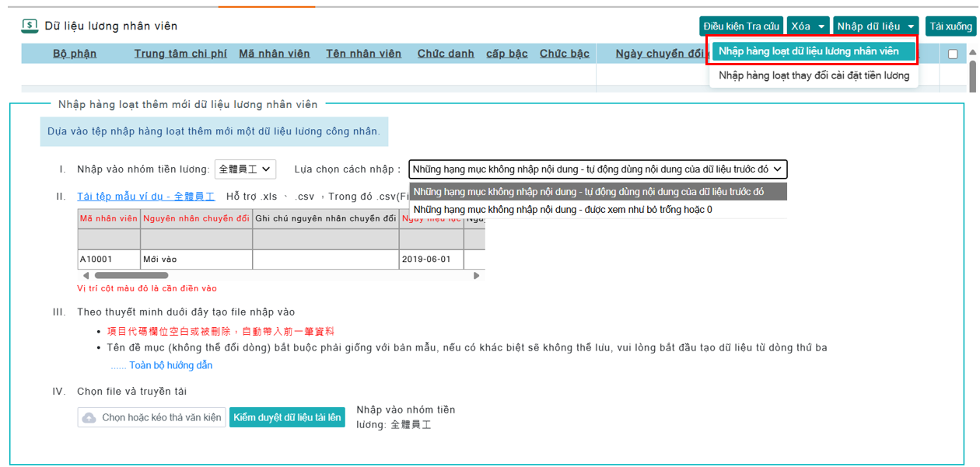Tick the select-all checkbox in table header

click(x=953, y=54)
